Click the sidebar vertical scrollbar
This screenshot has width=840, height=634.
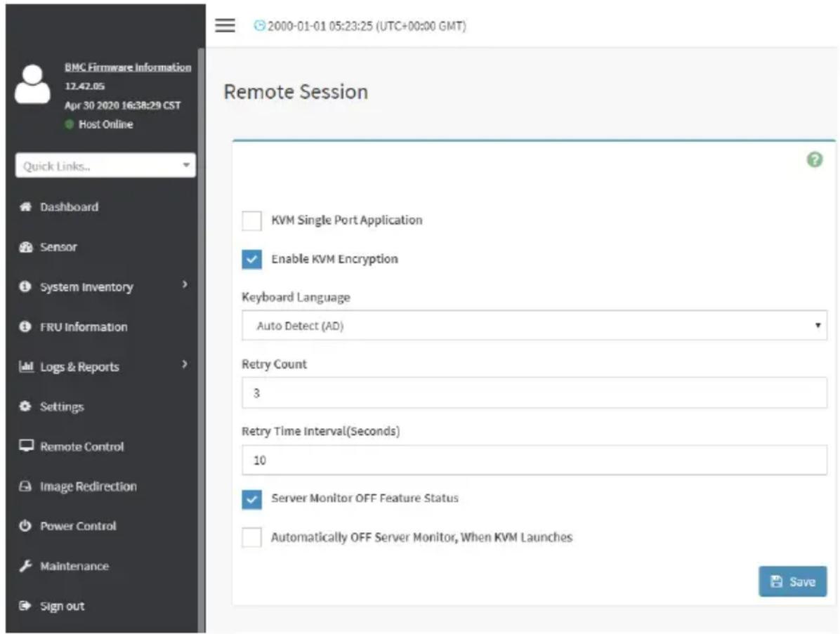pyautogui.click(x=202, y=340)
